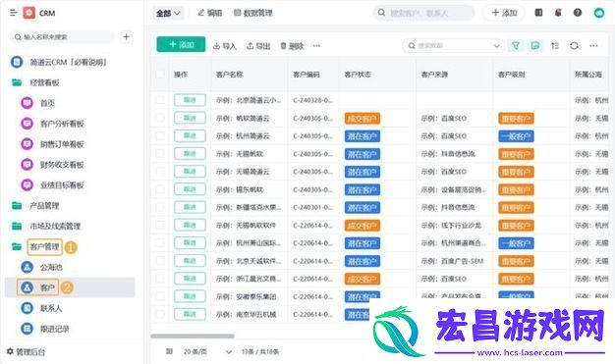Click 跟进 button for 无锡简道云 row
Screen dimensions: 615x364
(x=190, y=172)
